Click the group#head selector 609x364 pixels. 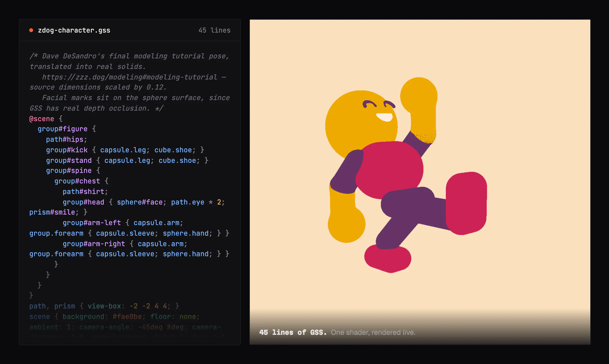point(83,202)
